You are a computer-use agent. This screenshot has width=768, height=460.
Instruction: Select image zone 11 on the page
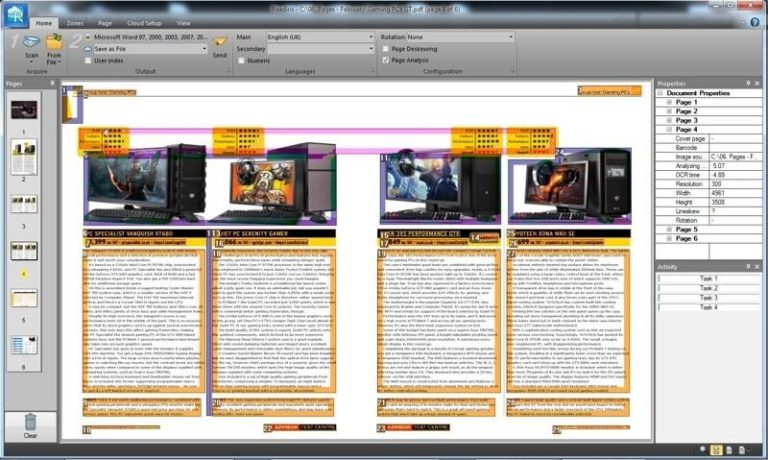click(441, 189)
